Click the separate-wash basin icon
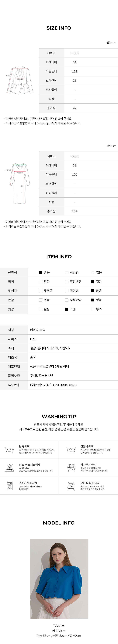 click(9, 450)
